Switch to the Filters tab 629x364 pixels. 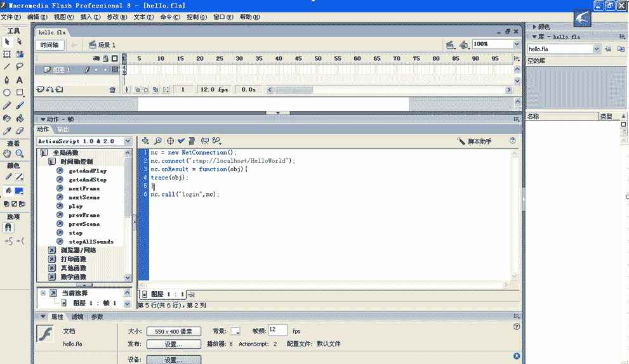click(x=77, y=316)
